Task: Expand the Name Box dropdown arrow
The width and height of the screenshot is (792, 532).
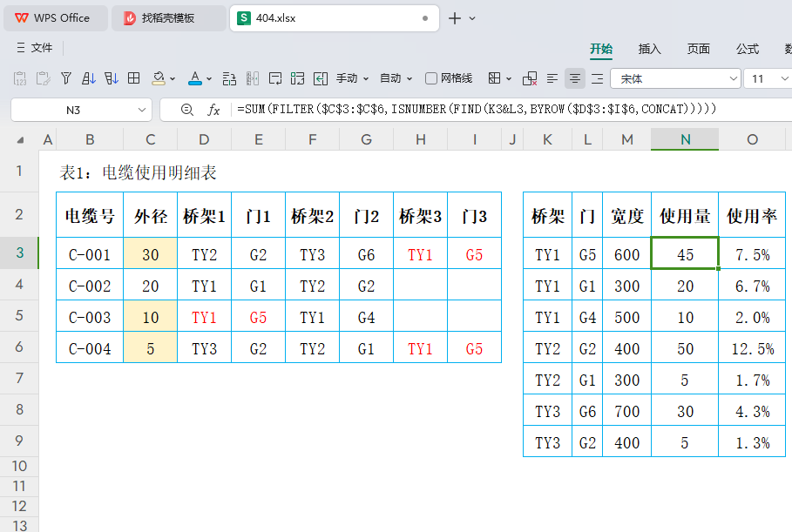Action: click(x=142, y=110)
